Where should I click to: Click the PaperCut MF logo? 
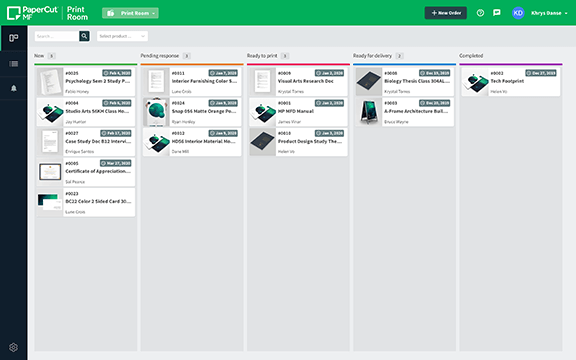tap(32, 13)
